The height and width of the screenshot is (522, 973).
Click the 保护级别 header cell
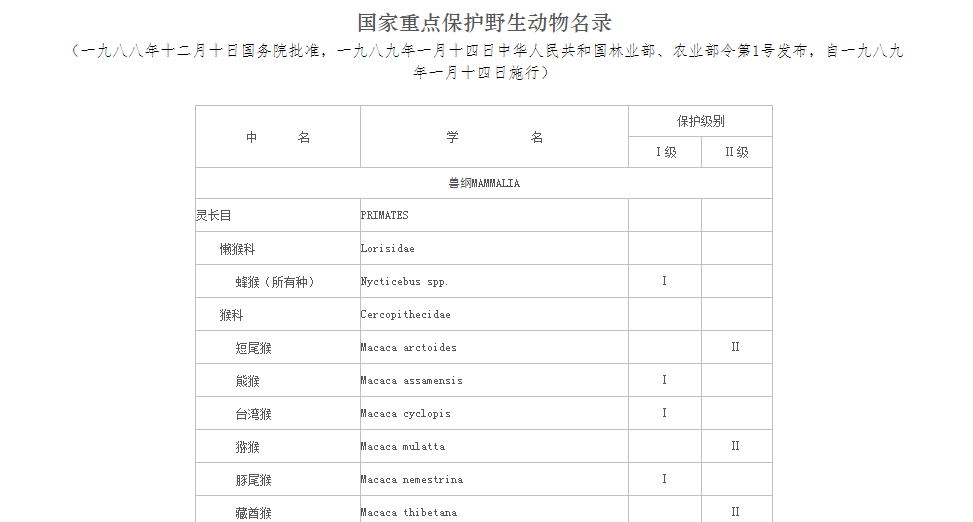pos(701,121)
